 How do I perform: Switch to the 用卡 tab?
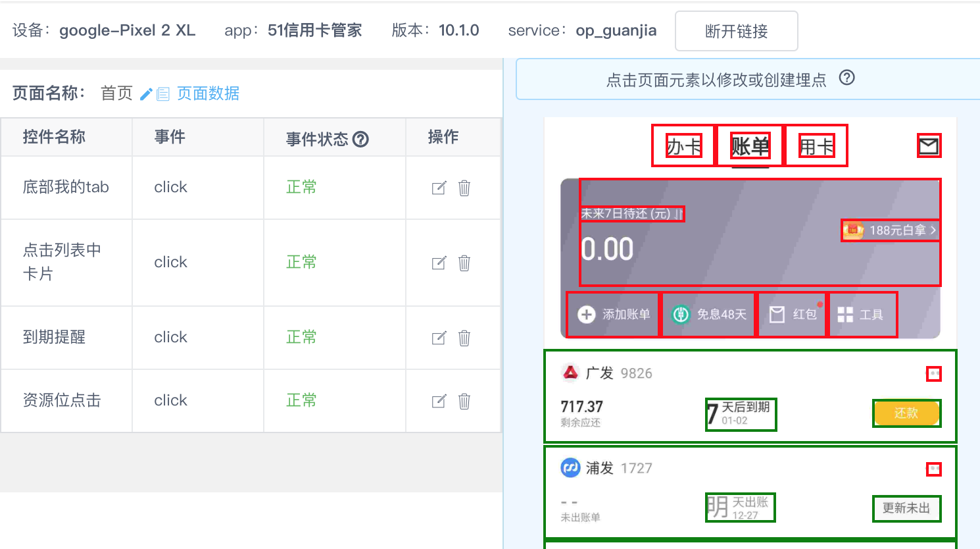816,146
